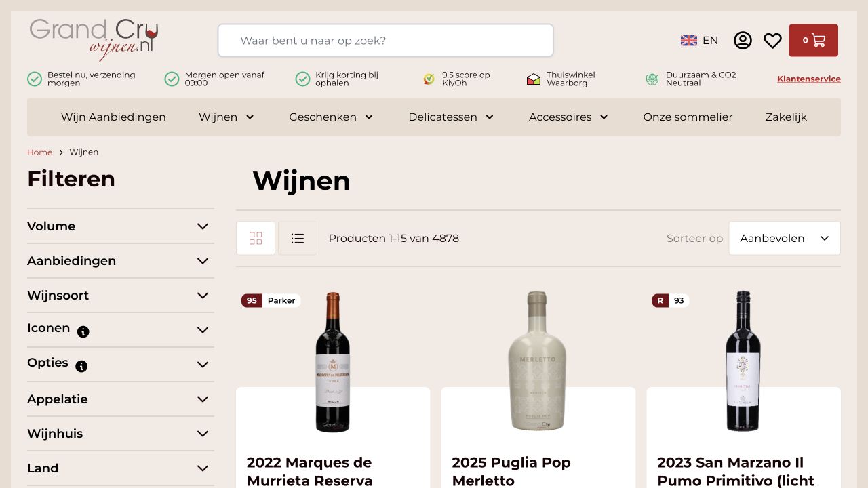The width and height of the screenshot is (868, 488).
Task: Click the UK flag language icon
Action: [688, 41]
